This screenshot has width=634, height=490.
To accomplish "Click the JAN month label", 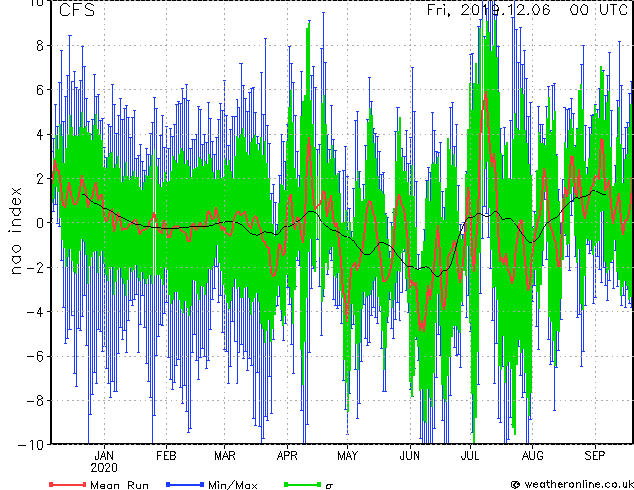I will pyautogui.click(x=104, y=456).
